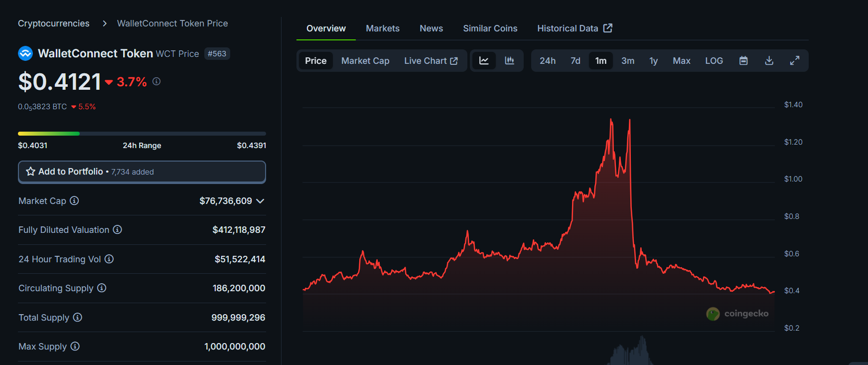The height and width of the screenshot is (365, 868).
Task: Select the 24h time range
Action: [x=548, y=61]
